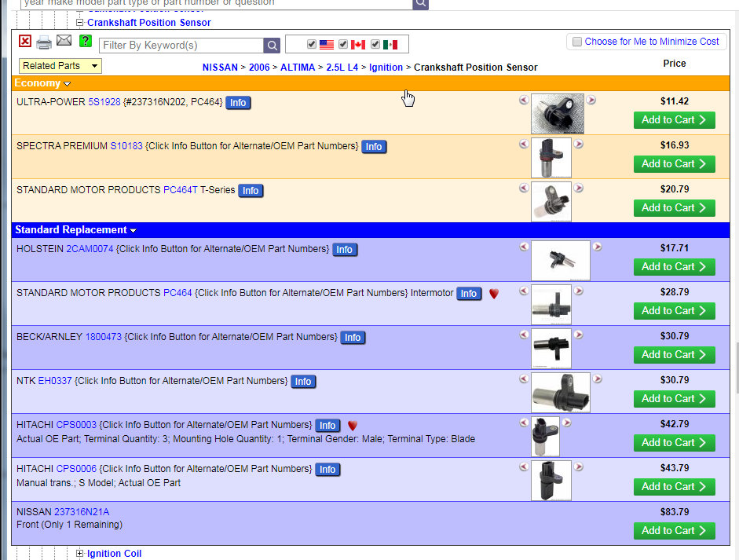Show next image for HITACHI CPS0006
The image size is (739, 560).
[x=579, y=467]
